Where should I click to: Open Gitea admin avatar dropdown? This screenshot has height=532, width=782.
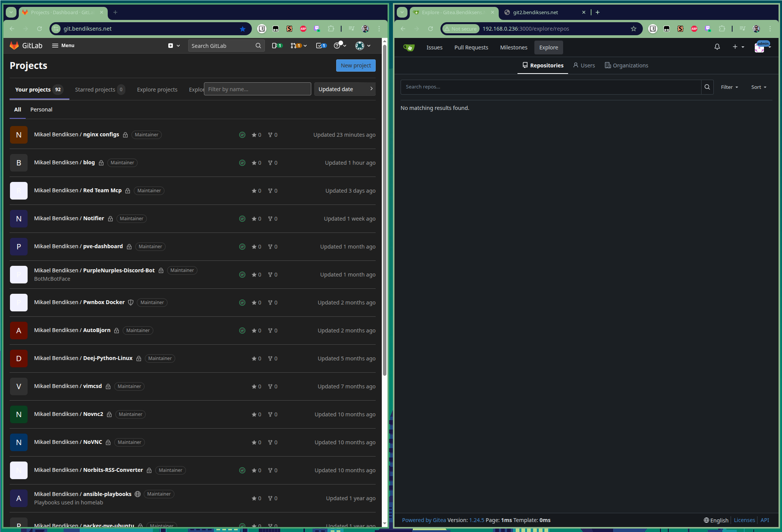[762, 47]
